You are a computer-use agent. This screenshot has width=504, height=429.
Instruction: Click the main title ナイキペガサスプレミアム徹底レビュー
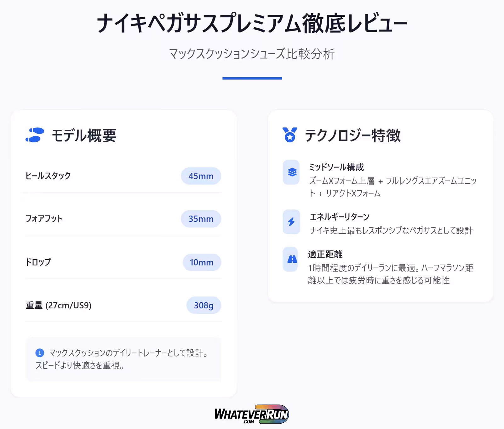click(252, 23)
